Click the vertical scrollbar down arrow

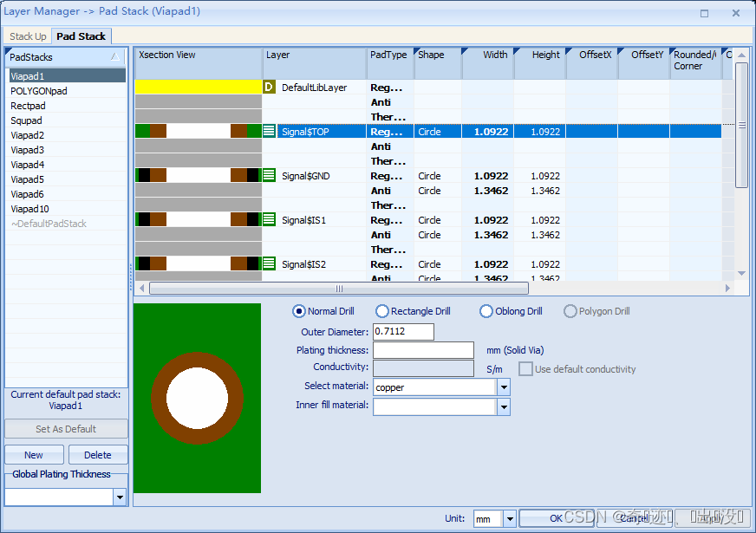click(x=741, y=274)
